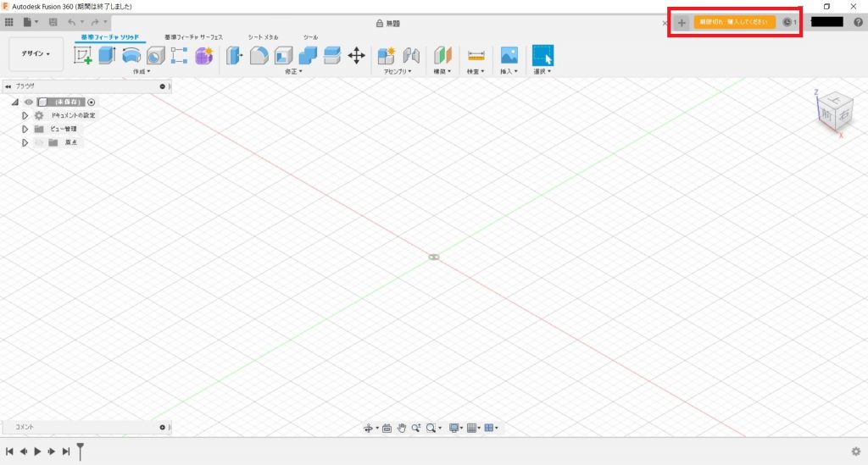Switch to the Surface feature tab
The height and width of the screenshot is (465, 868).
(x=194, y=37)
